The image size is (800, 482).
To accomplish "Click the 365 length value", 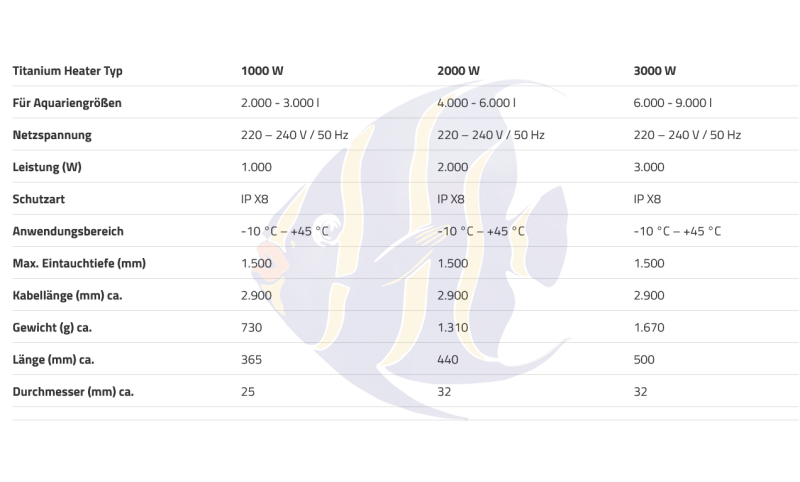I will tap(251, 360).
